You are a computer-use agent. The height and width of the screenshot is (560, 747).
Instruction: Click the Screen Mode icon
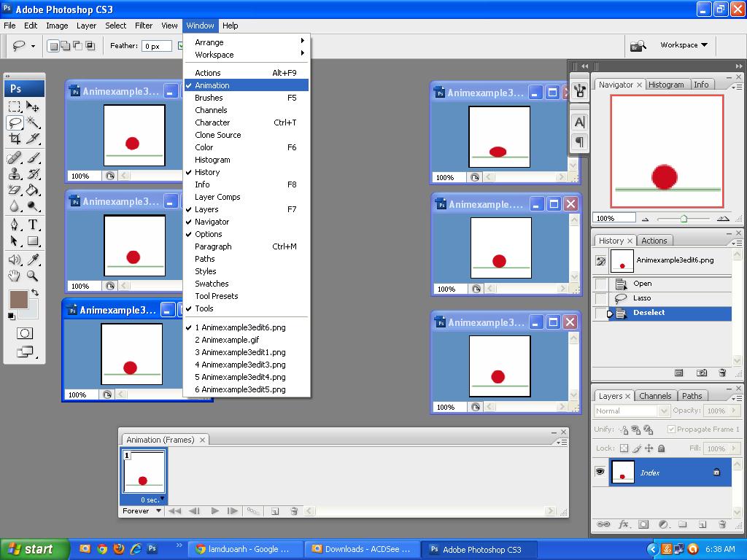pyautogui.click(x=25, y=352)
